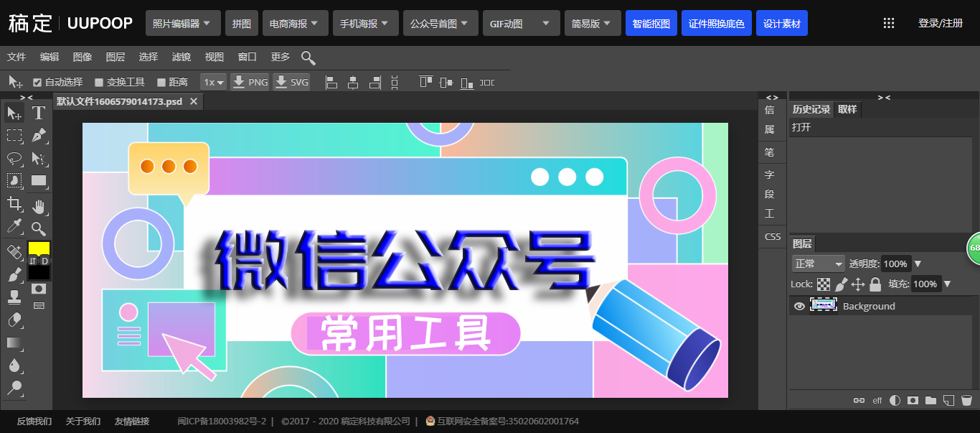Open layer effects 'eff' button
This screenshot has height=433, width=980.
click(x=877, y=401)
